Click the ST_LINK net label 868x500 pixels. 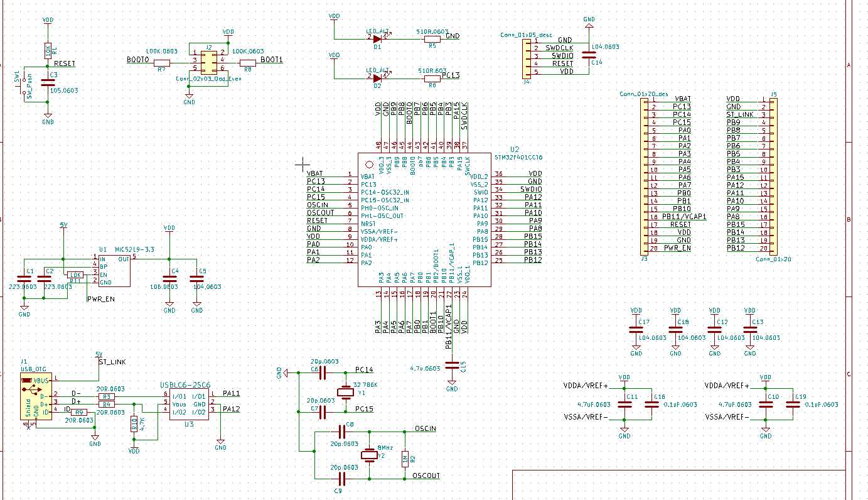coord(112,362)
